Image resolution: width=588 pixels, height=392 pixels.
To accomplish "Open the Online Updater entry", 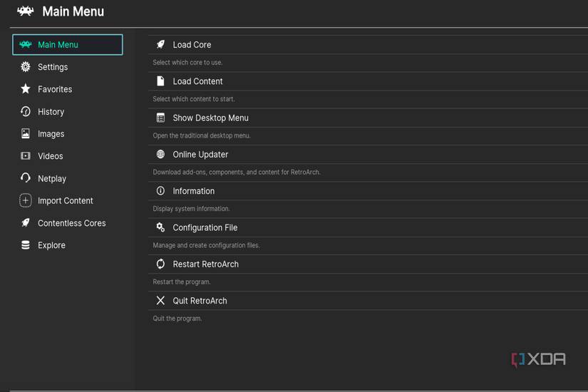I will (x=368, y=154).
